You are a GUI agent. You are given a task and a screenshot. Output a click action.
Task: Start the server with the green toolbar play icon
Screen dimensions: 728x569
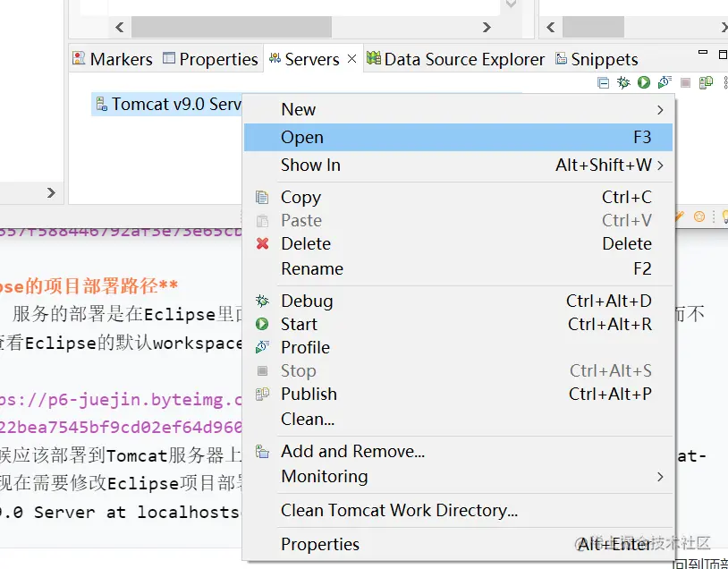click(644, 82)
